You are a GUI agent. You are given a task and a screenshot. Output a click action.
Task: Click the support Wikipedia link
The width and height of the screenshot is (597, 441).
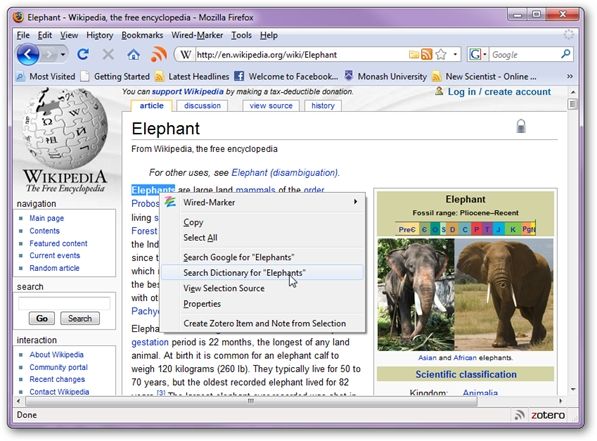click(187, 92)
